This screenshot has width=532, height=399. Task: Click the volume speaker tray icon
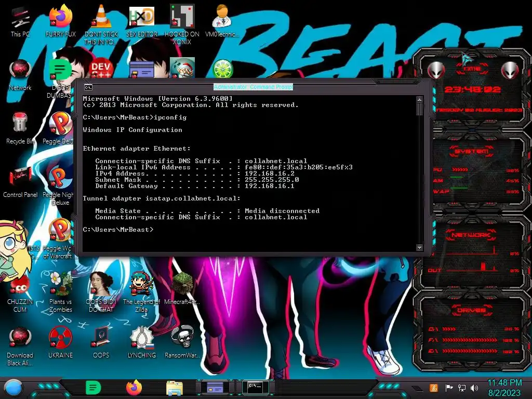point(474,388)
